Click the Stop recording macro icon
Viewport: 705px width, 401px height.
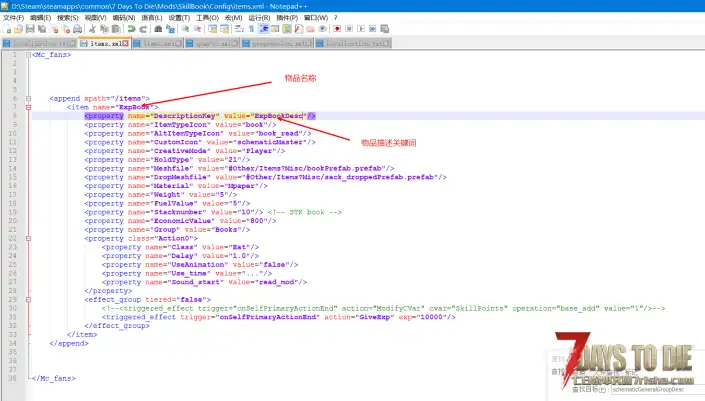[349, 29]
